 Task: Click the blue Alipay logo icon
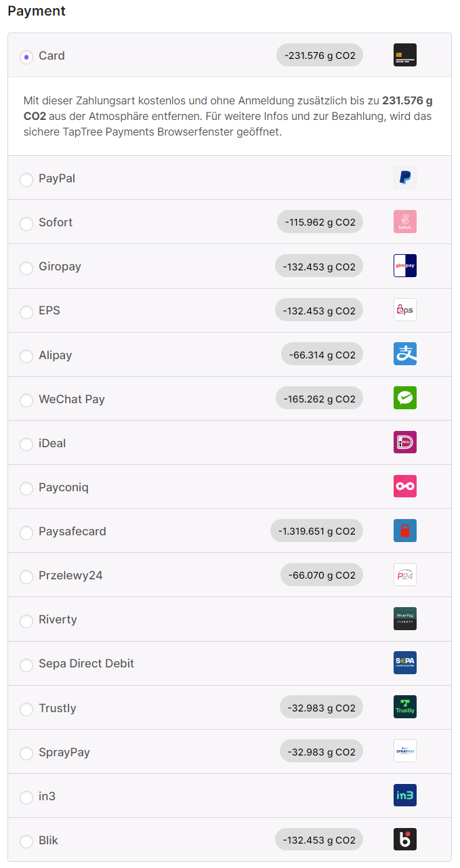[x=405, y=354]
